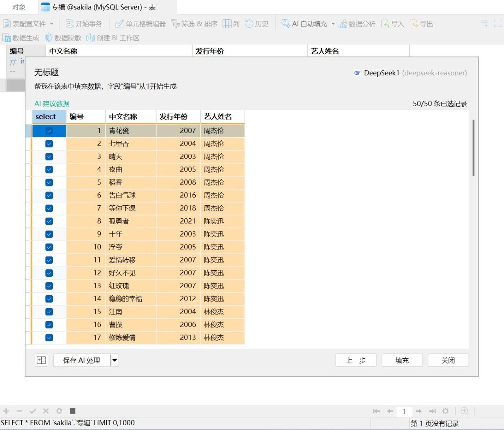Open the 数据分析 tool
Viewport: 504px width, 430px height.
(357, 24)
